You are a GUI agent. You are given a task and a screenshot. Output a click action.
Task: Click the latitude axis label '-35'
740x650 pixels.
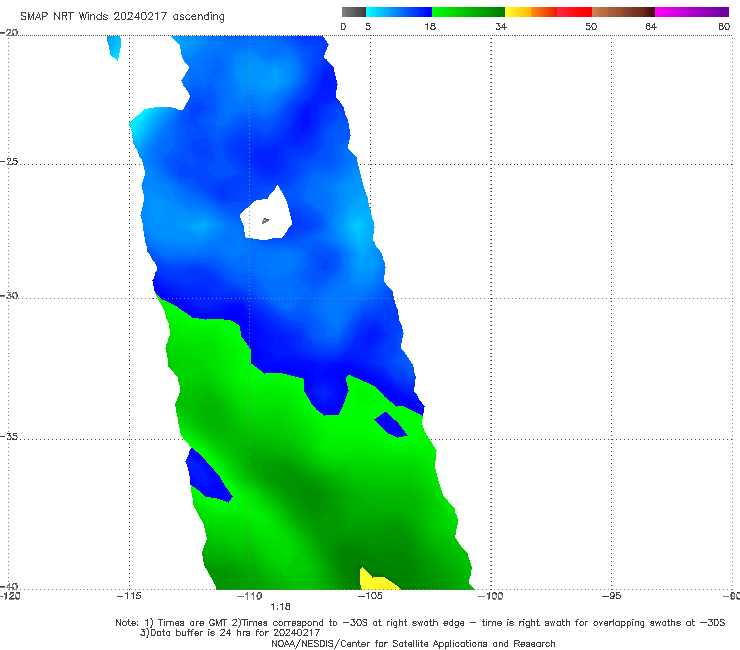click(x=9, y=436)
